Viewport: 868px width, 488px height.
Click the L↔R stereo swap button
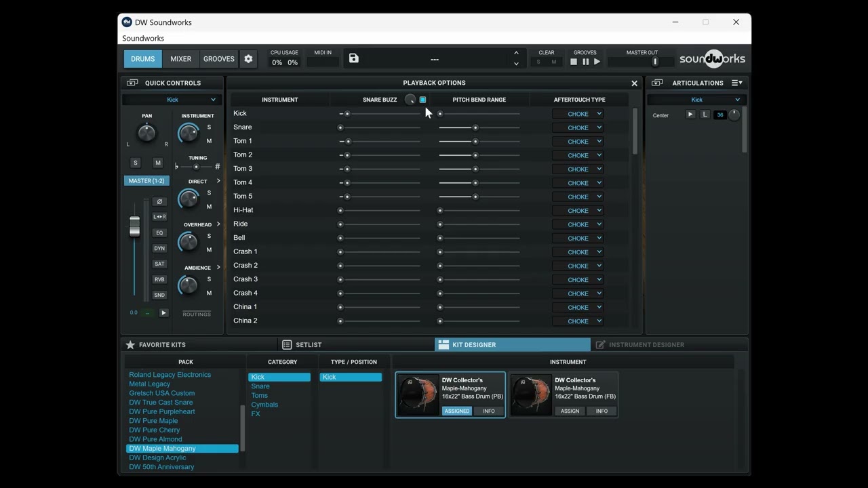(159, 217)
